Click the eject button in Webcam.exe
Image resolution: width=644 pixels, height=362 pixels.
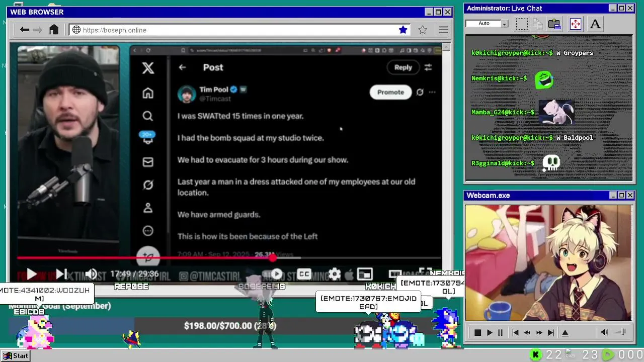point(565,332)
